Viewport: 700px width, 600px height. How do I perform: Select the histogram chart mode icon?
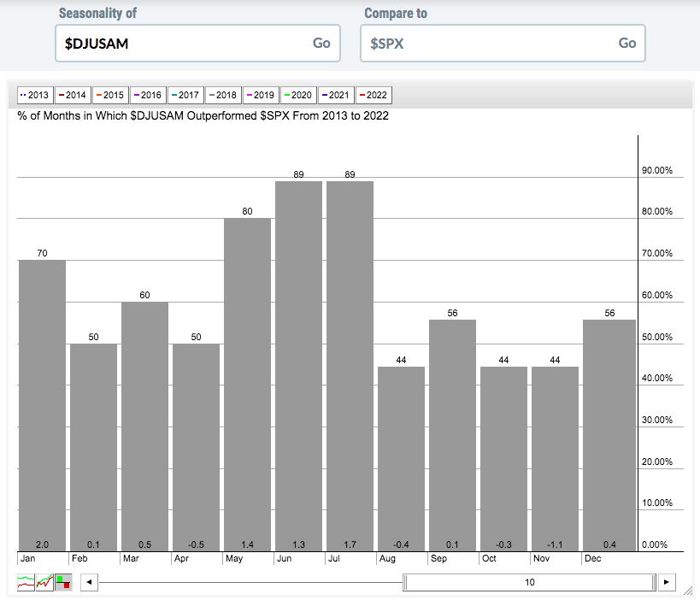63,582
